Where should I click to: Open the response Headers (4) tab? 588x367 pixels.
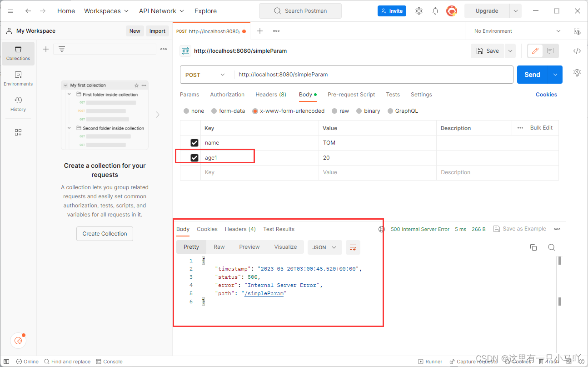click(240, 229)
